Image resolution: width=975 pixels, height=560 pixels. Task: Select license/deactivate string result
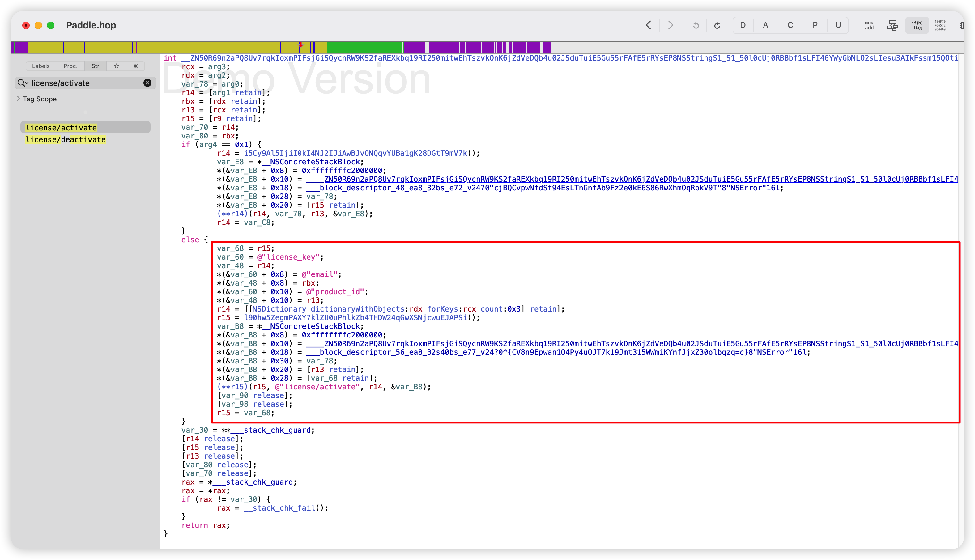coord(66,140)
